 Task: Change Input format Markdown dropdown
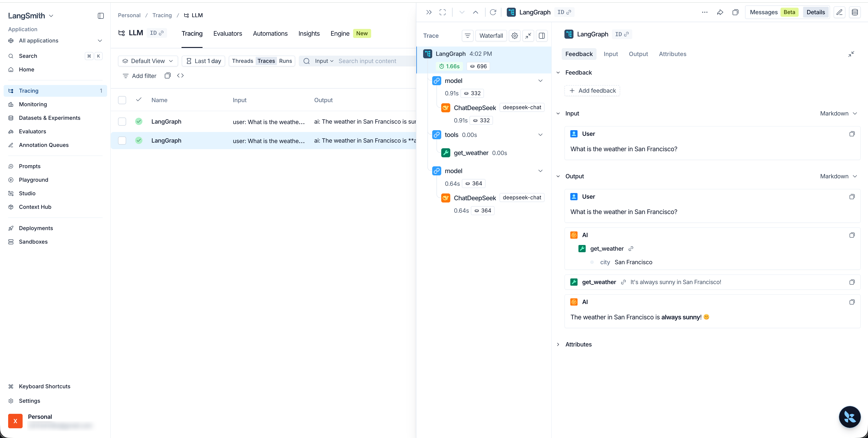(x=838, y=113)
